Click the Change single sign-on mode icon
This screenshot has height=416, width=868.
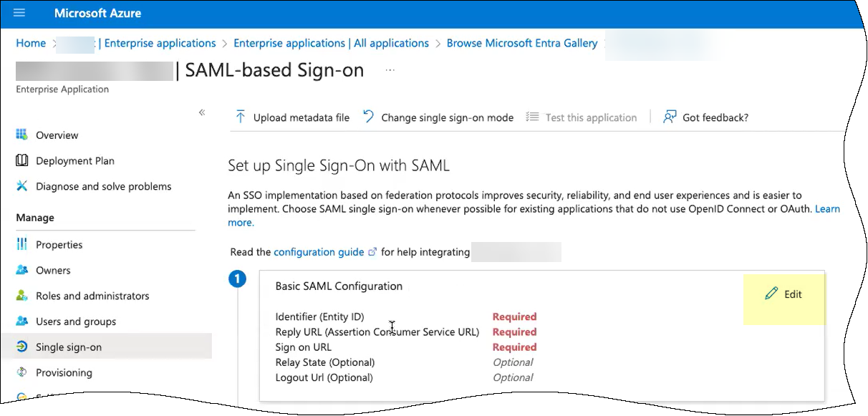(369, 117)
